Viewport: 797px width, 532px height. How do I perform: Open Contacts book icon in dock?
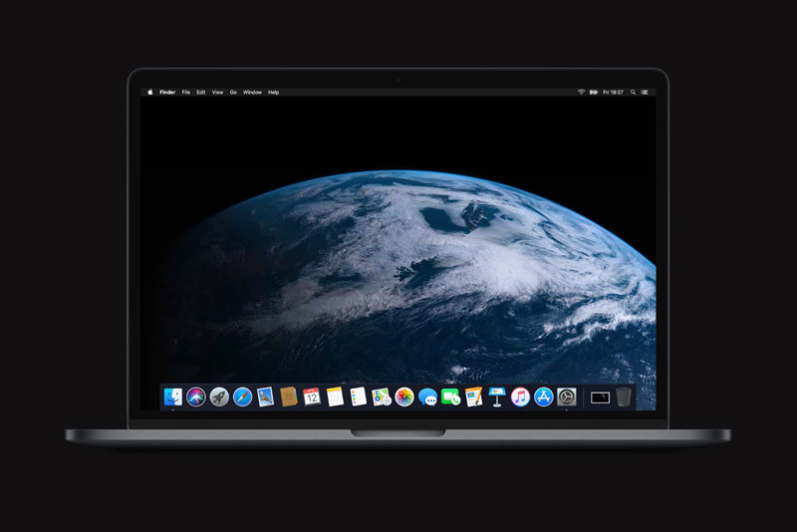pos(289,397)
